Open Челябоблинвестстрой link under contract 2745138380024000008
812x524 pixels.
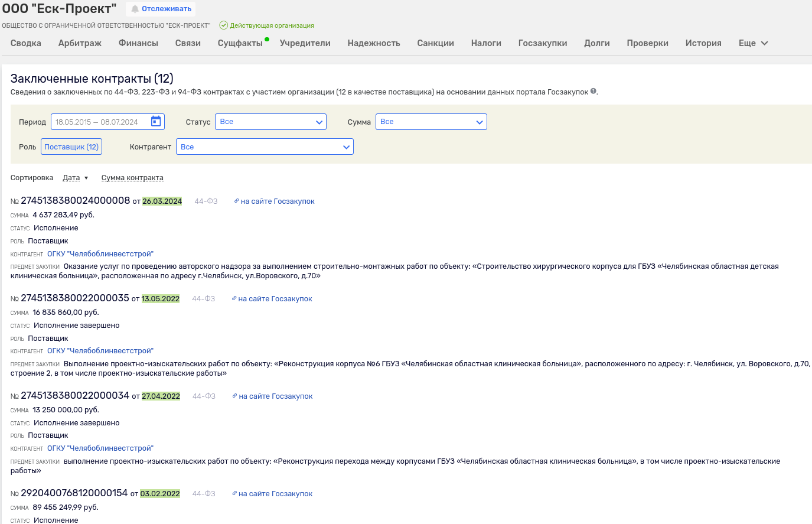[100, 254]
